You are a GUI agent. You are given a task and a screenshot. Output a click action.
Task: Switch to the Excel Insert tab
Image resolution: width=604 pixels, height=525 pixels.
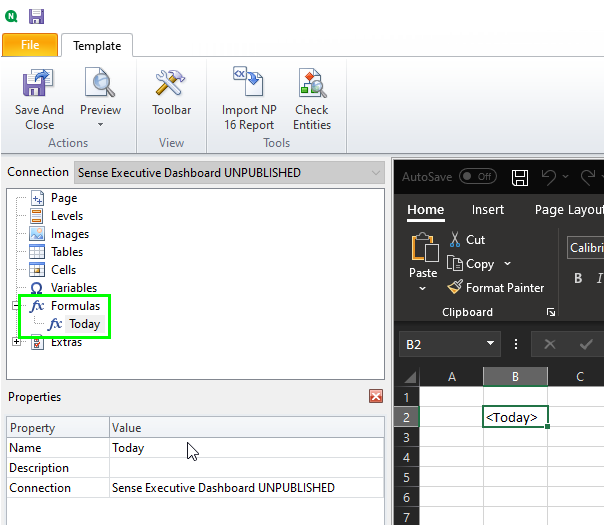coord(488,210)
